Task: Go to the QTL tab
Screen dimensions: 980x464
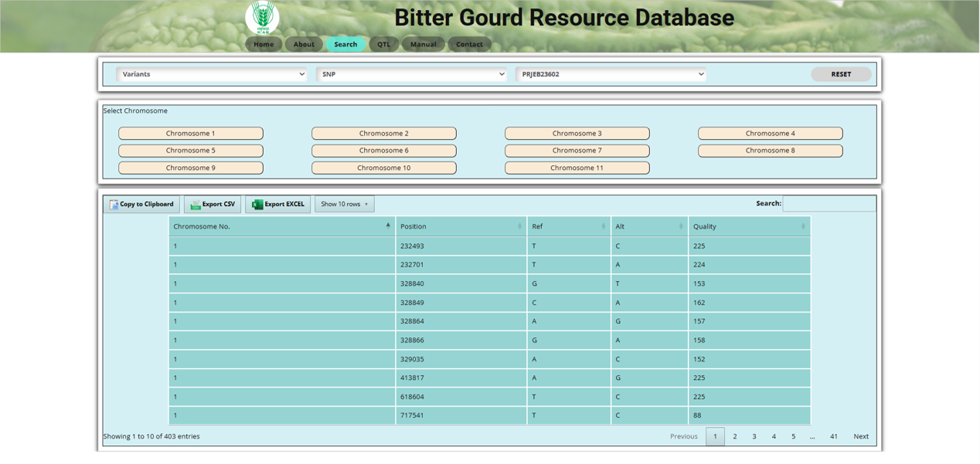Action: 384,45
